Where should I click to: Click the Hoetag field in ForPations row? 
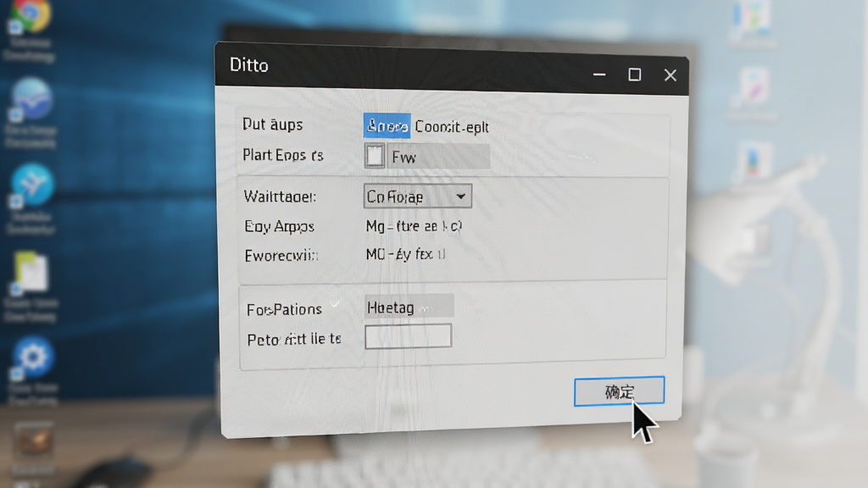pyautogui.click(x=409, y=306)
